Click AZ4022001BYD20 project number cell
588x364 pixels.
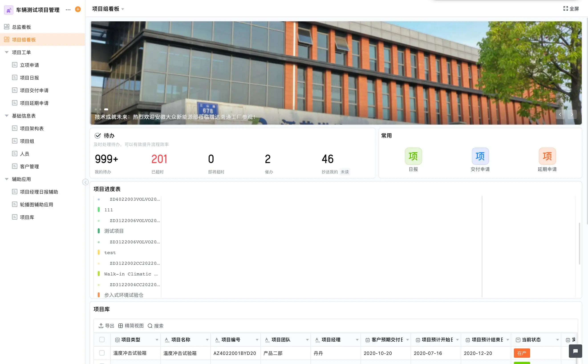tap(235, 353)
